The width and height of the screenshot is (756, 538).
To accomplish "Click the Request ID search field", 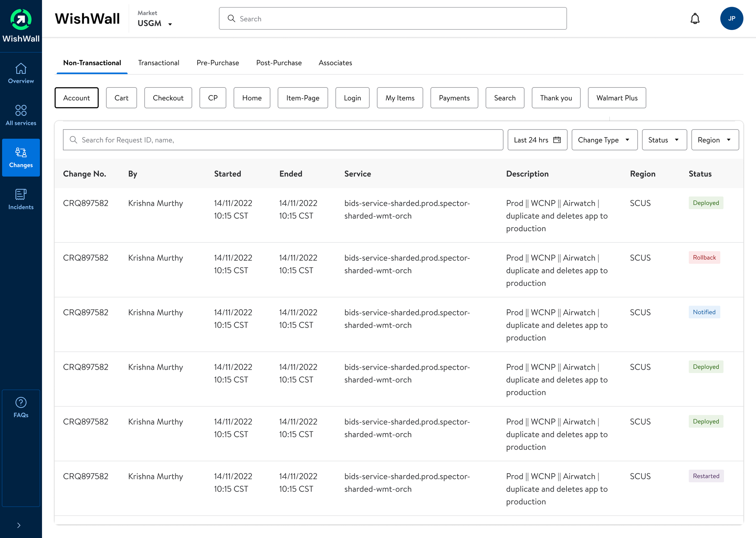I will (x=283, y=140).
